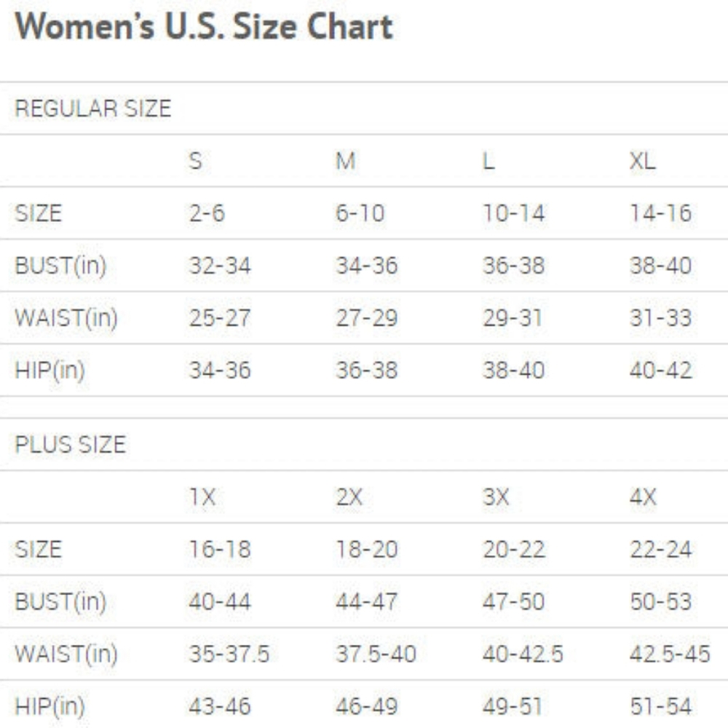The image size is (728, 728).
Task: Click the 4X column header
Action: coord(643,497)
